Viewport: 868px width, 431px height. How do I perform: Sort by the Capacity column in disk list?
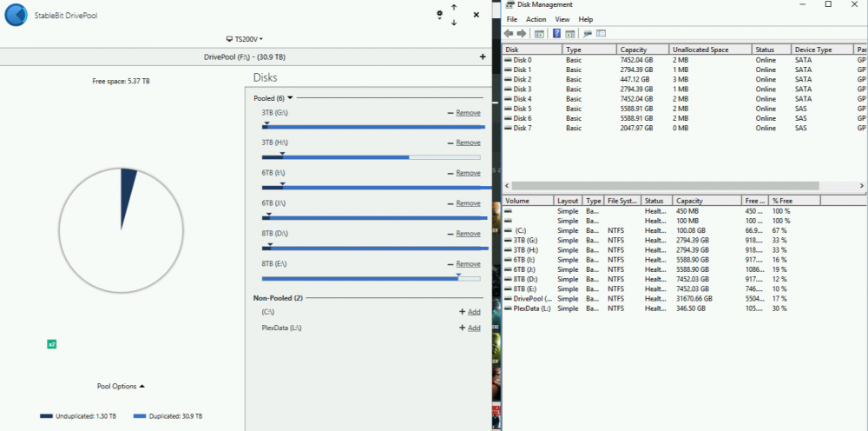pyautogui.click(x=642, y=50)
